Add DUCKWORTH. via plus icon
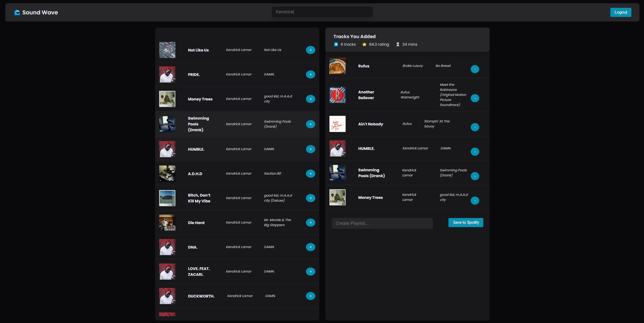 pos(310,296)
